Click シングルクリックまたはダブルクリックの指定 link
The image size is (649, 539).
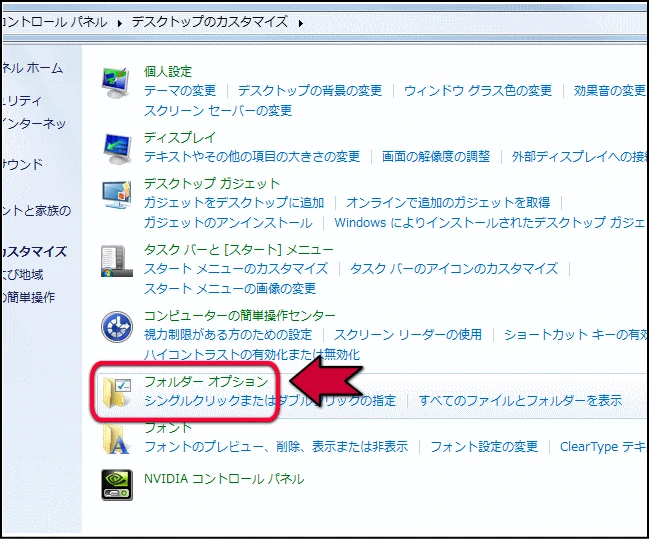tap(270, 400)
